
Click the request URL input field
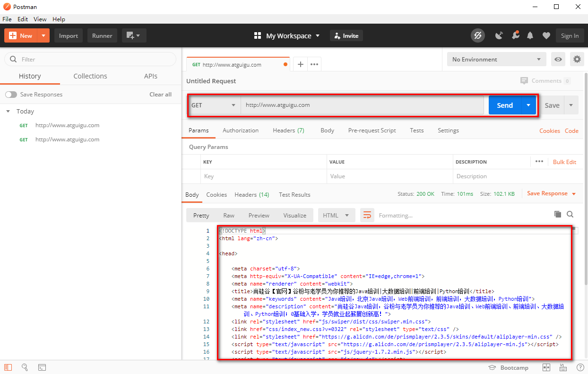(362, 105)
